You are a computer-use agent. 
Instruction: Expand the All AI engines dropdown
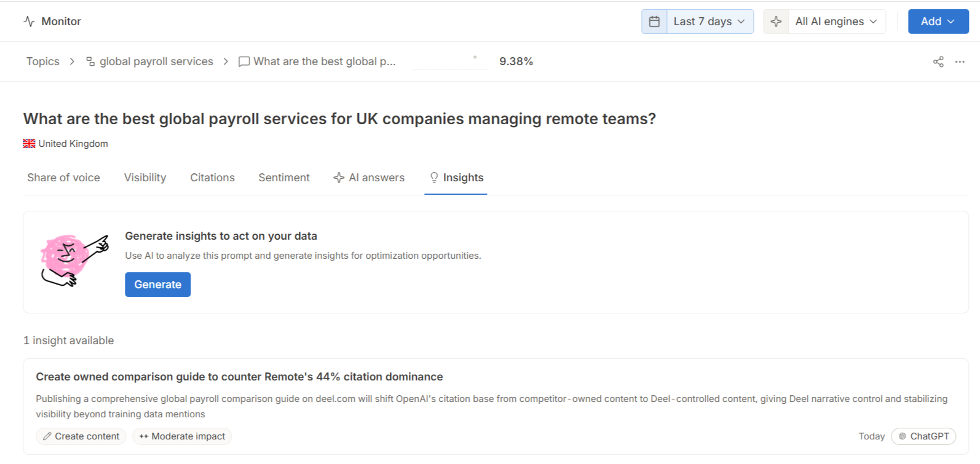tap(836, 22)
